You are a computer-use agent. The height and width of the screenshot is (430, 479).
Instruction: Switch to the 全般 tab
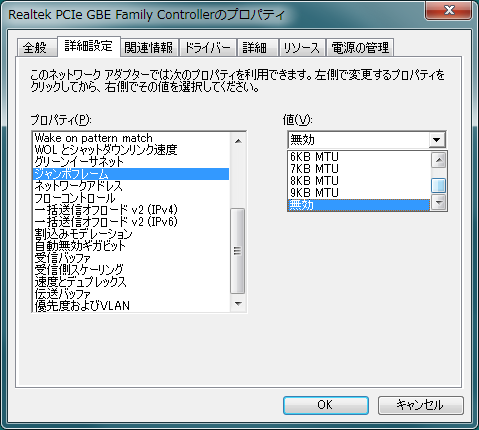click(35, 48)
